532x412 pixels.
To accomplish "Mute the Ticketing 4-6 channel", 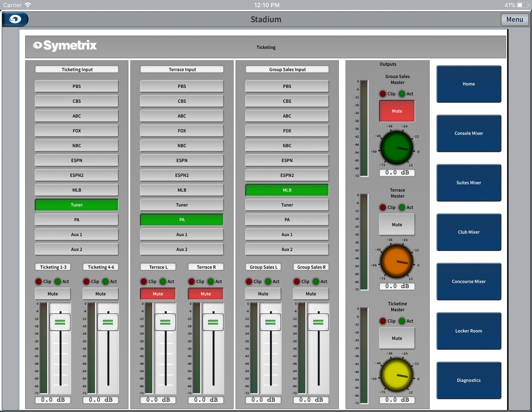I will click(100, 294).
